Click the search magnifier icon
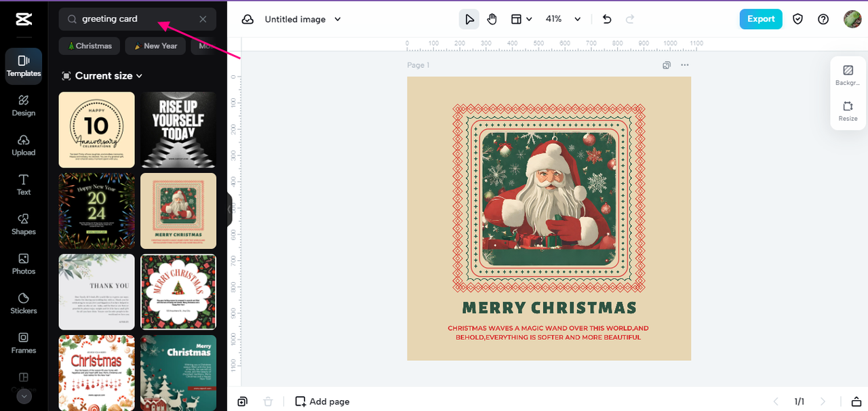The height and width of the screenshot is (411, 868). 72,19
